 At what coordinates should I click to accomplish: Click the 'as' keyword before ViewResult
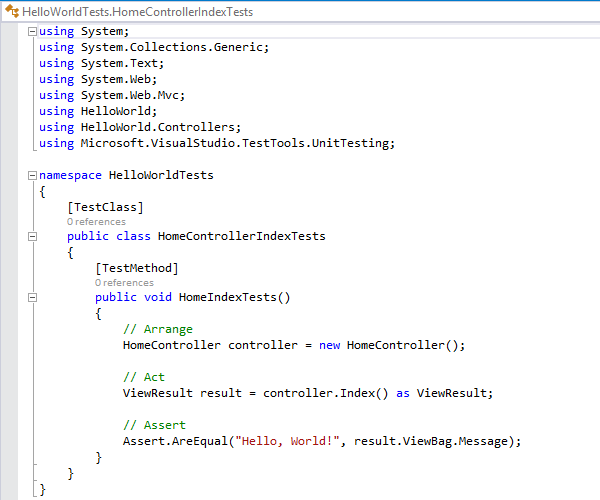[x=403, y=393]
